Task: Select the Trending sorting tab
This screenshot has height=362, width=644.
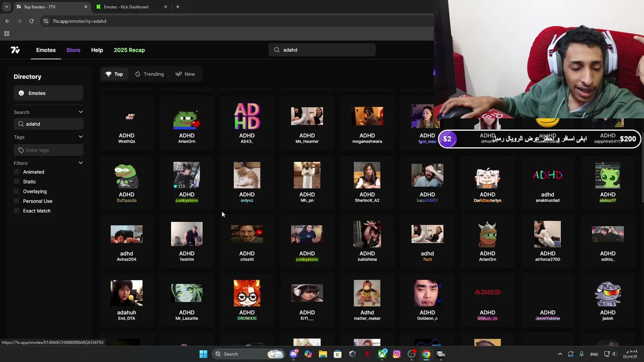Action: click(149, 74)
